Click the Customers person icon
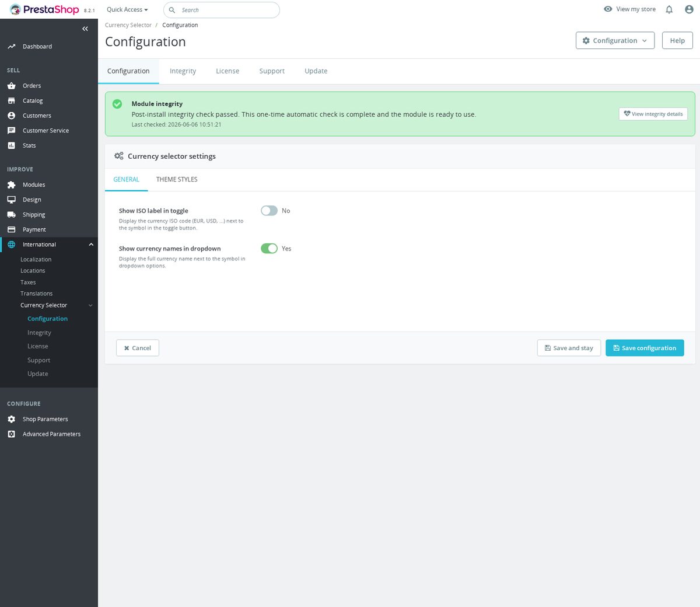The image size is (700, 607). point(11,116)
